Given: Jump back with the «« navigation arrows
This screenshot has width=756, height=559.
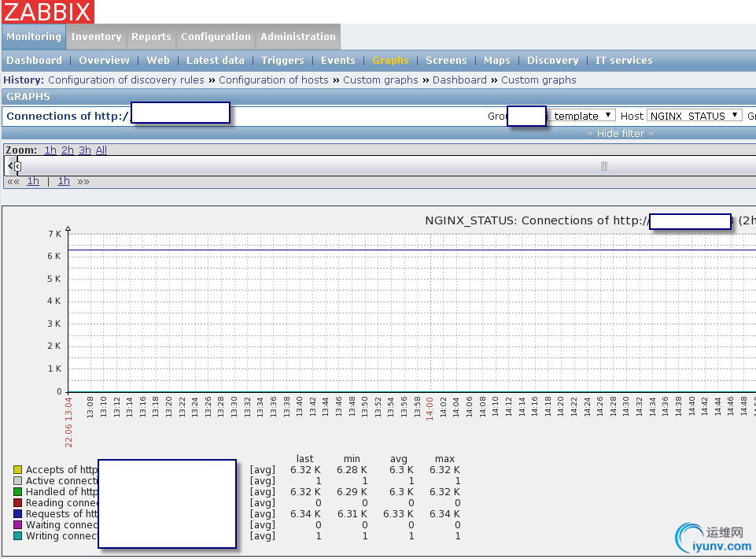Looking at the screenshot, I should [x=13, y=181].
